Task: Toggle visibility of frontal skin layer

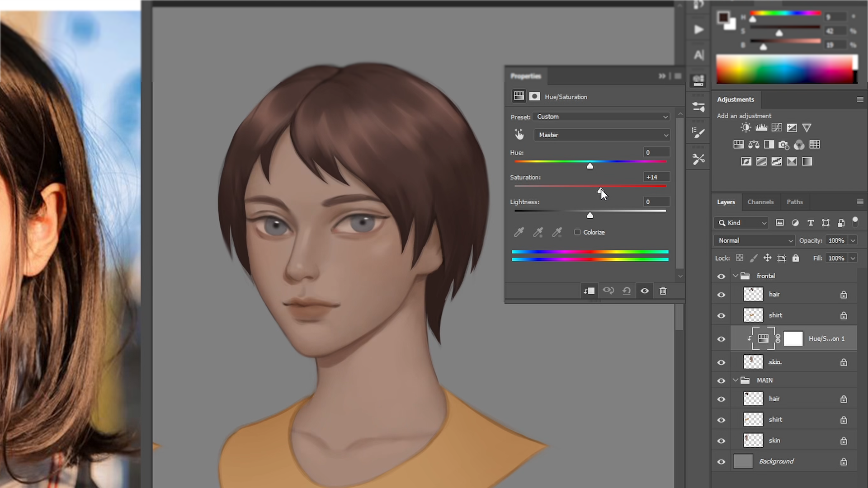Action: pos(722,362)
